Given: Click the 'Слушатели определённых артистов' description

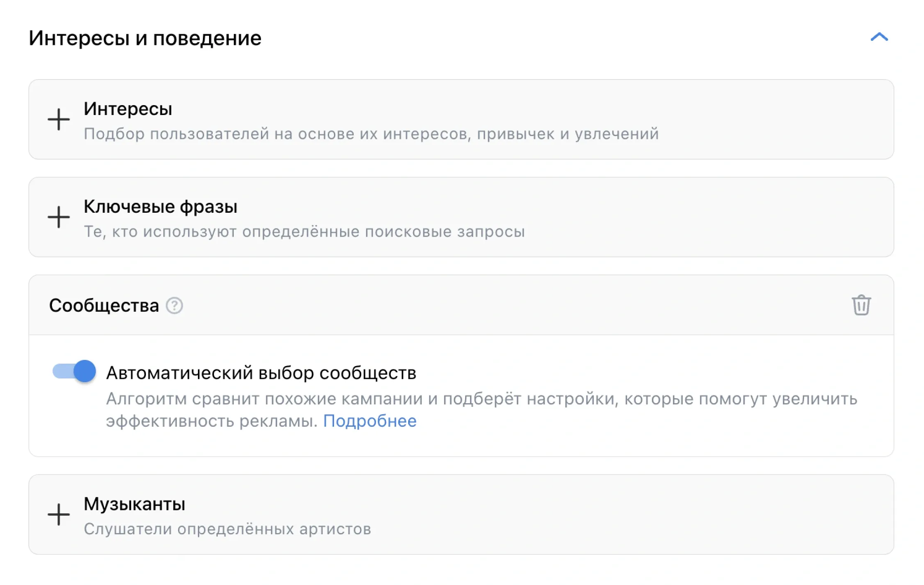Looking at the screenshot, I should (227, 529).
